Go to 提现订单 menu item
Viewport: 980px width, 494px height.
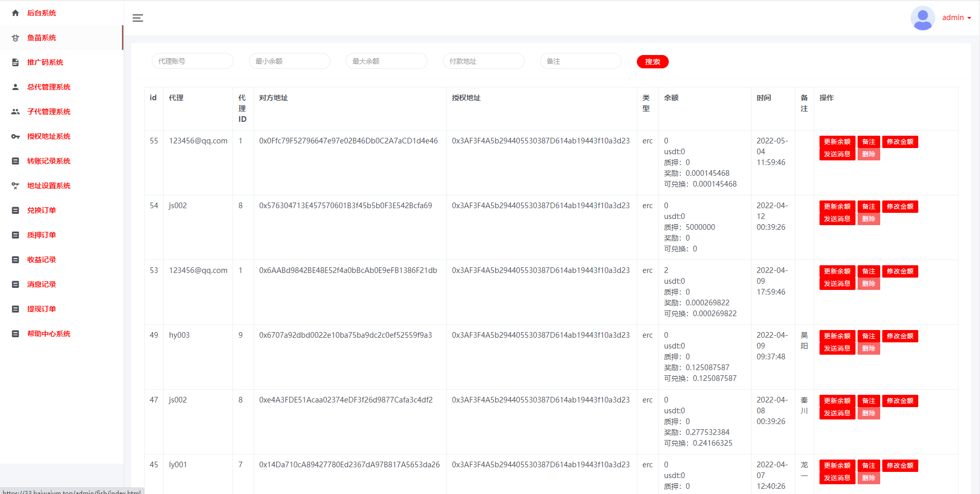pyautogui.click(x=41, y=309)
